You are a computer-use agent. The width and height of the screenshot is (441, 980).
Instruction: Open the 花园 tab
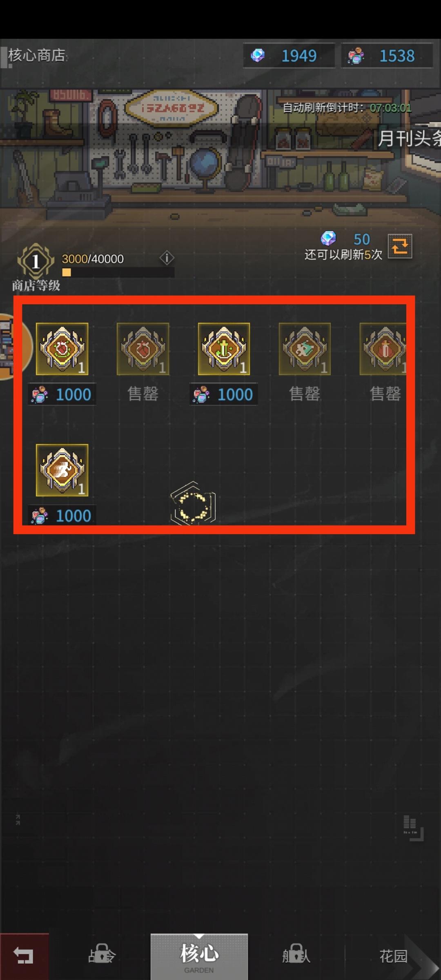pos(393,956)
